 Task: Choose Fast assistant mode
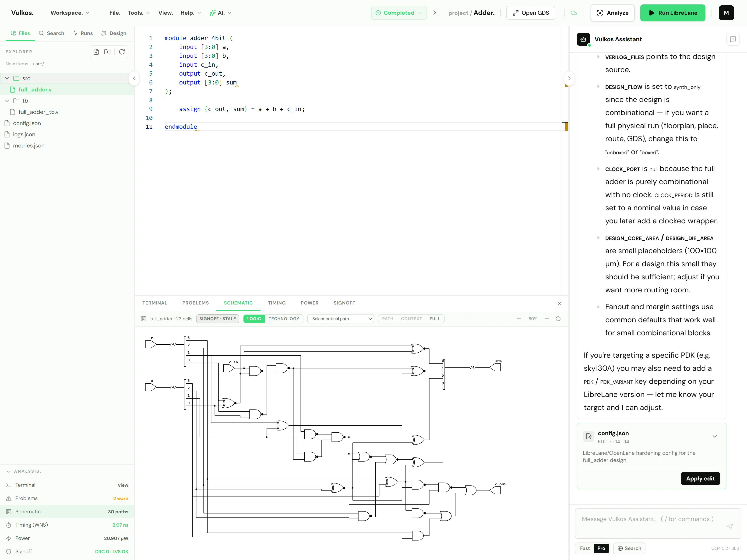pyautogui.click(x=585, y=549)
